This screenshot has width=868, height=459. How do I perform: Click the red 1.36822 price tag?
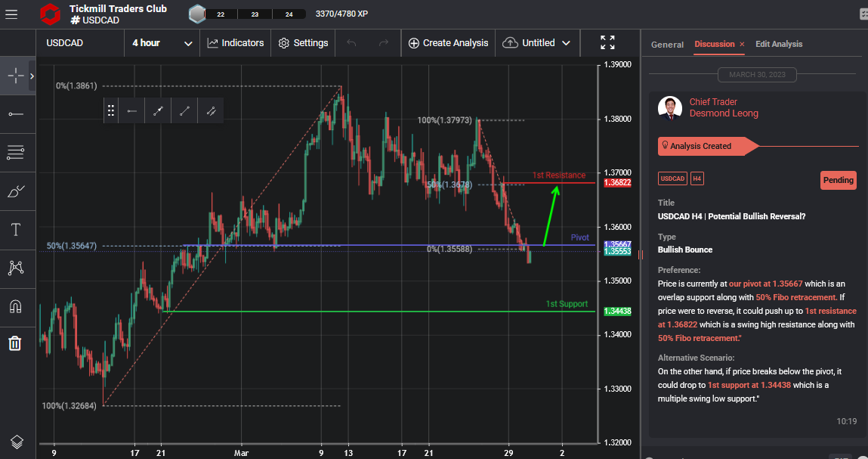click(617, 182)
